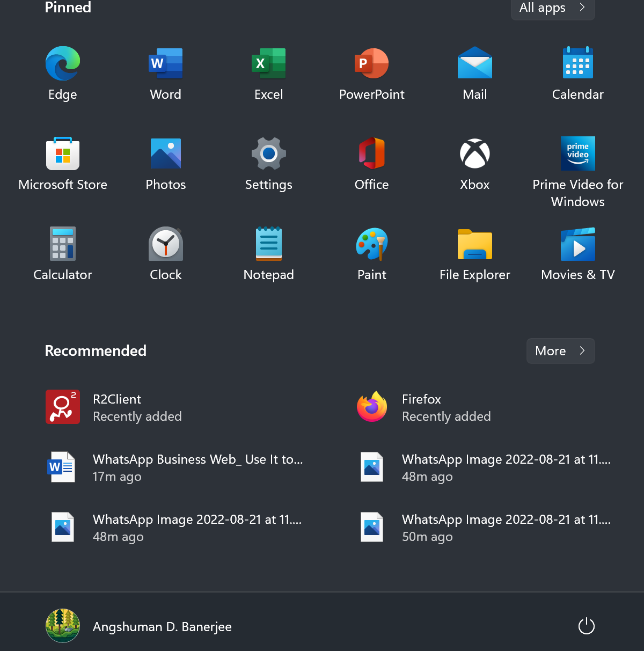
Task: Click the power button icon
Action: click(587, 626)
